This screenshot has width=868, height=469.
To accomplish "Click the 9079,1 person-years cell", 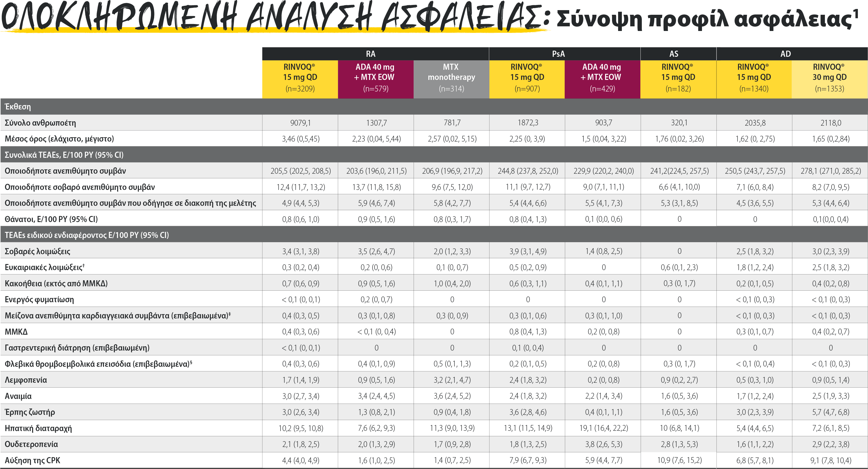I will tap(300, 123).
